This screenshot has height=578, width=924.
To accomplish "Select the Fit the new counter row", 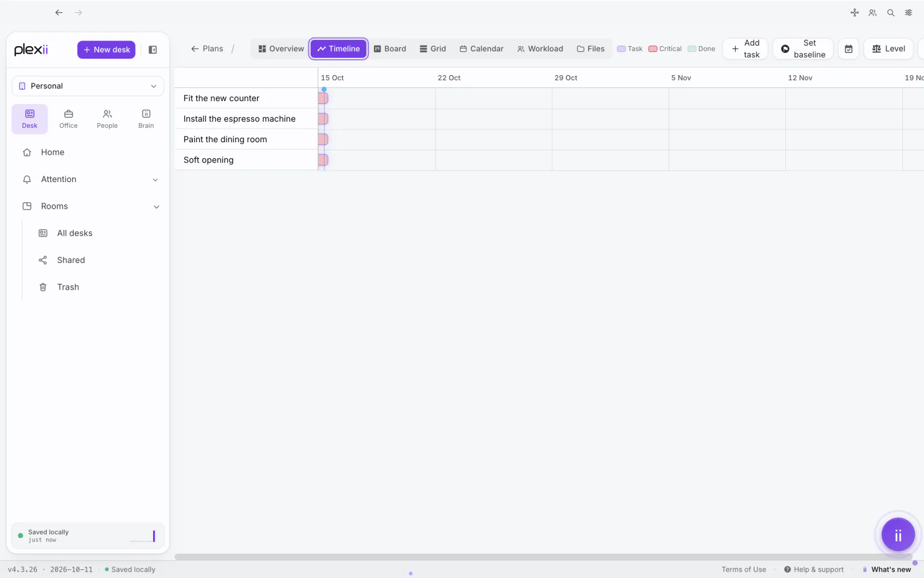I will click(x=247, y=98).
